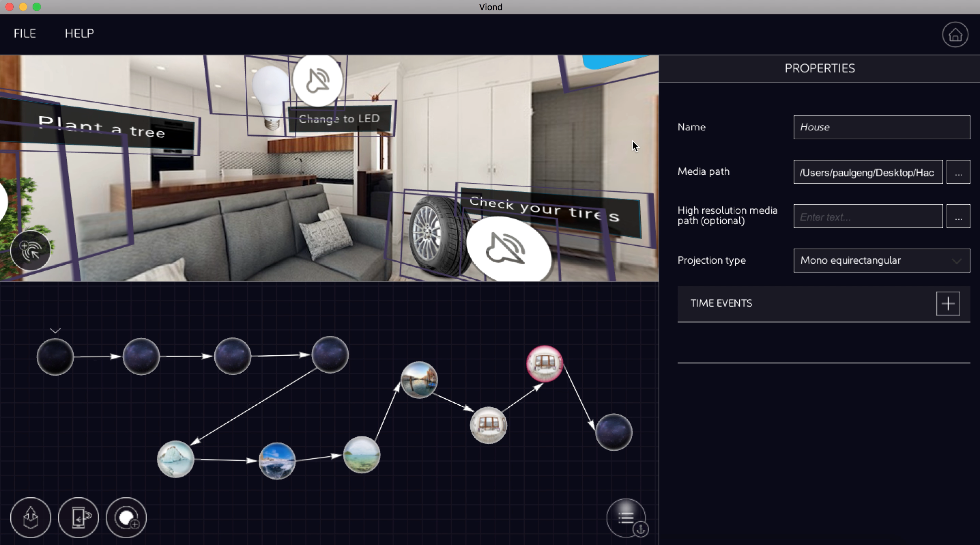Click the Name field containing House
The height and width of the screenshot is (545, 980).
881,127
